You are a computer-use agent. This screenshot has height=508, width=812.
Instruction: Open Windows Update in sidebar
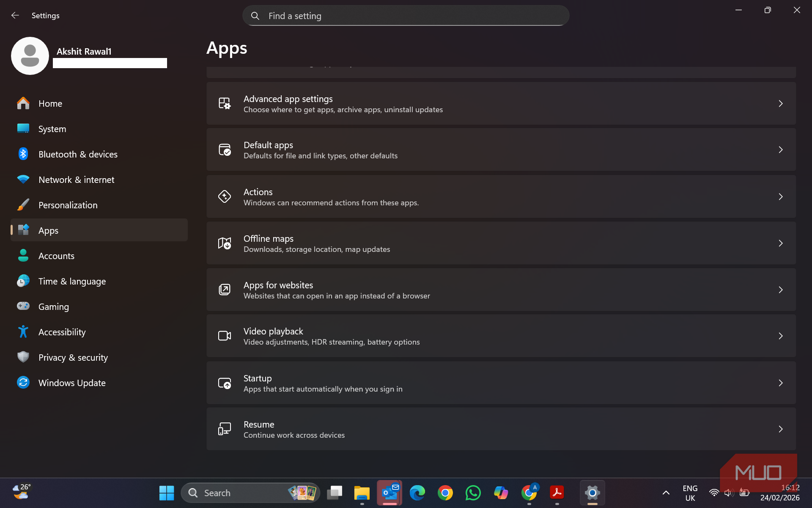tap(72, 383)
